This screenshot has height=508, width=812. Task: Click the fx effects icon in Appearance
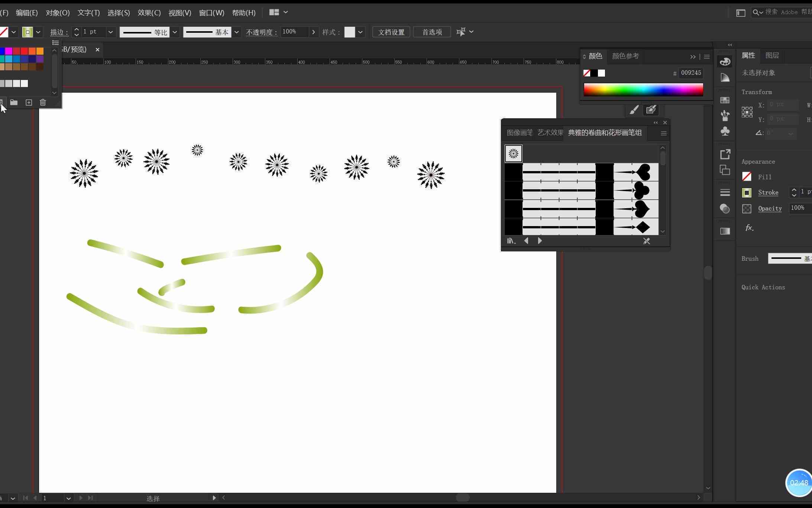point(749,228)
